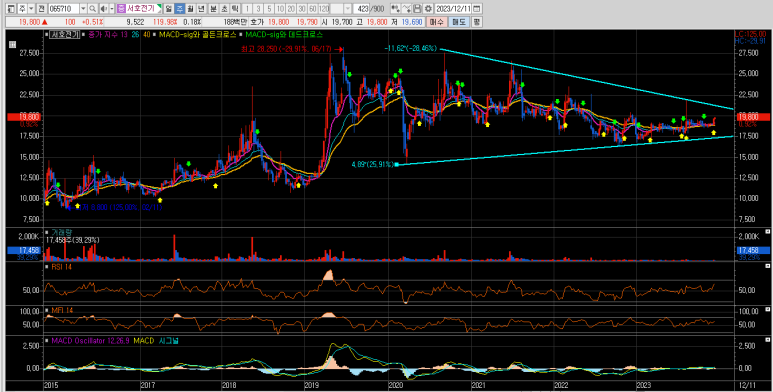Image resolution: width=773 pixels, height=392 pixels.
Task: Click the MACD Oscillator 12,26,9 label
Action: click(91, 341)
